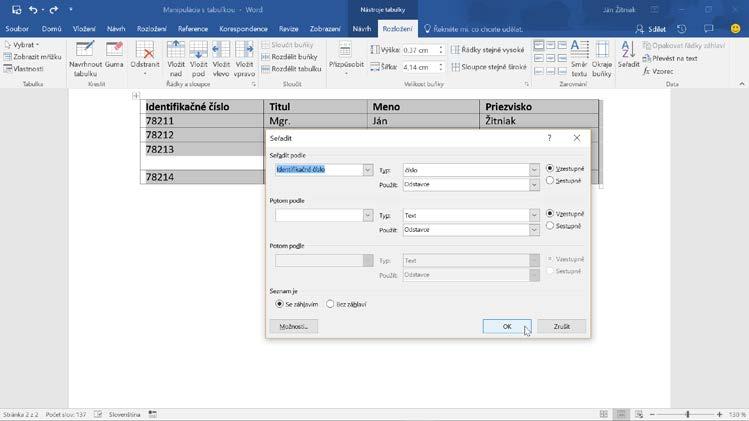Click Vložit pod insert below icon

tap(198, 49)
